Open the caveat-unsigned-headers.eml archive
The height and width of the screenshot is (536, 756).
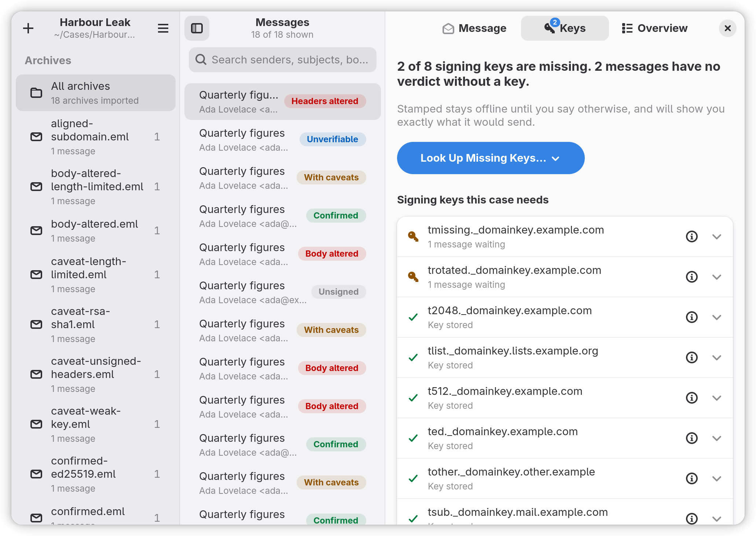(95, 374)
